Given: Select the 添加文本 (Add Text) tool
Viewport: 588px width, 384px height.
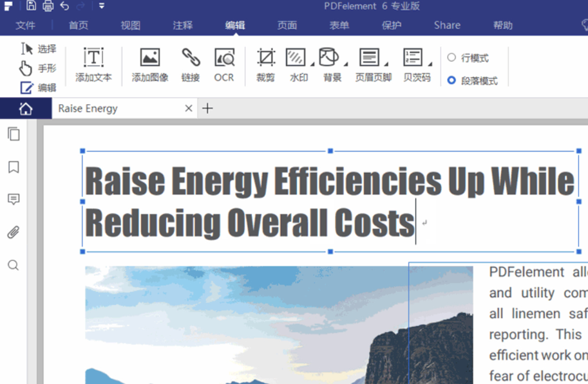Looking at the screenshot, I should coord(93,58).
